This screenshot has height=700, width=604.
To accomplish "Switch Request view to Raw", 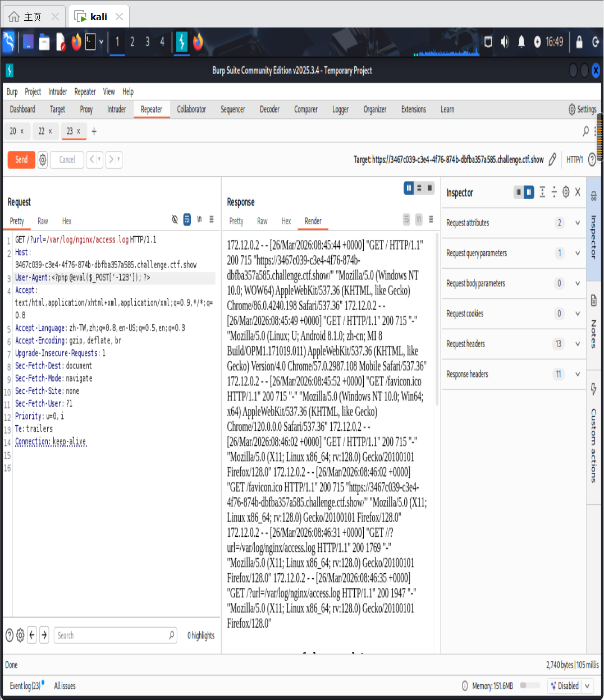I will coord(43,221).
